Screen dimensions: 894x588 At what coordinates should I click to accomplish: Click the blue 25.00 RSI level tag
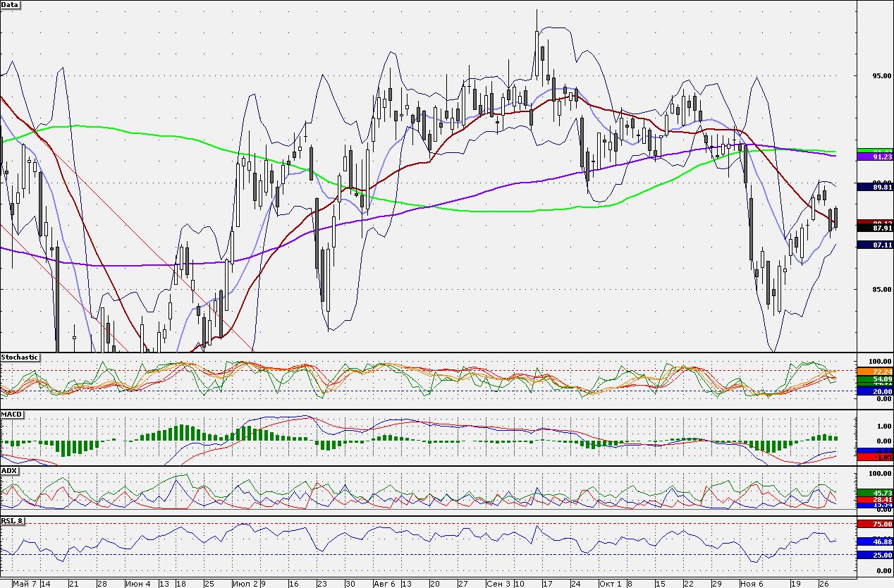pos(874,556)
